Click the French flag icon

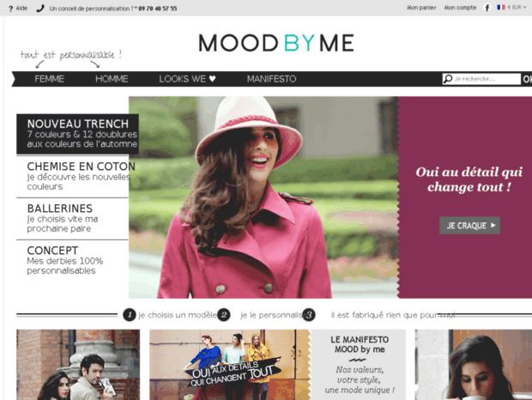501,7
